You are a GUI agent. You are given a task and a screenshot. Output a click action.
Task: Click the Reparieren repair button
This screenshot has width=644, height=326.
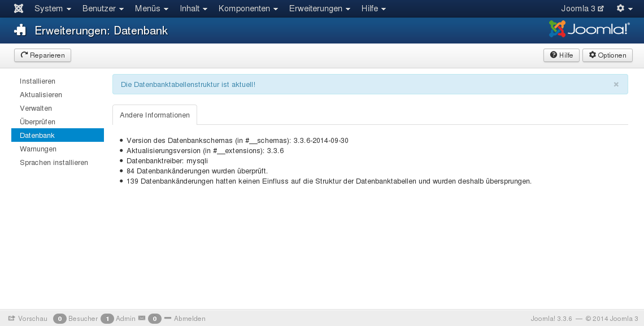42,55
